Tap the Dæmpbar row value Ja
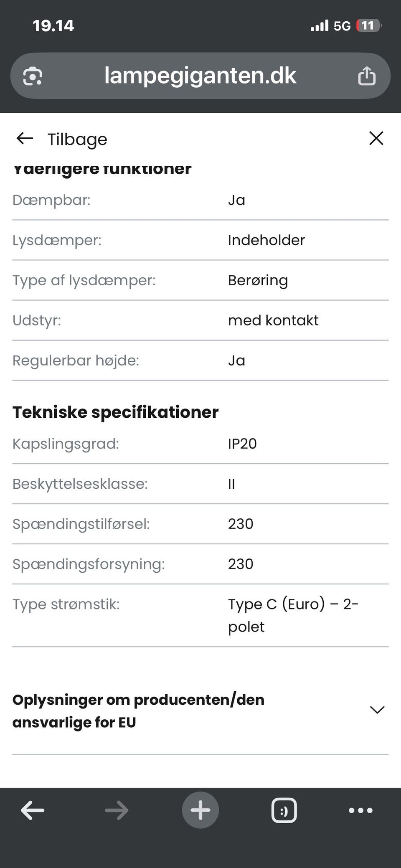This screenshot has height=868, width=401. click(236, 200)
